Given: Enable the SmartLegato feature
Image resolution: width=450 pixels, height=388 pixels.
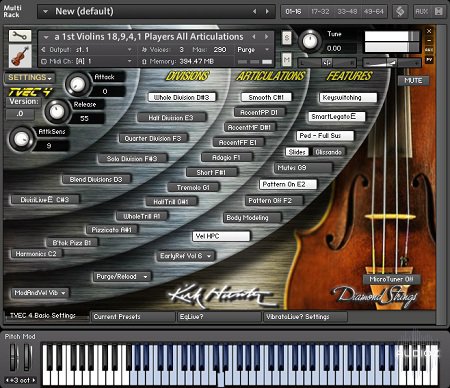Looking at the screenshot, I should pos(336,116).
